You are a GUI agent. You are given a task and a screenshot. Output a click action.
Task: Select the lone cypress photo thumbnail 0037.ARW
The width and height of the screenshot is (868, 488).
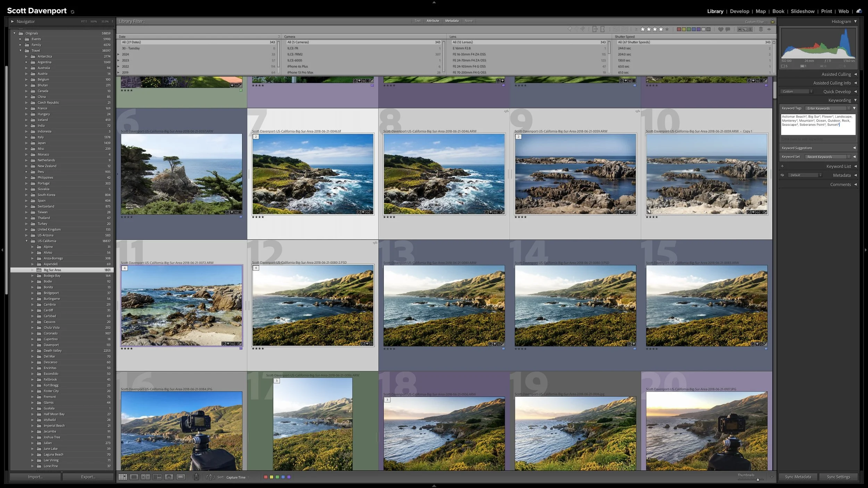pyautogui.click(x=182, y=174)
